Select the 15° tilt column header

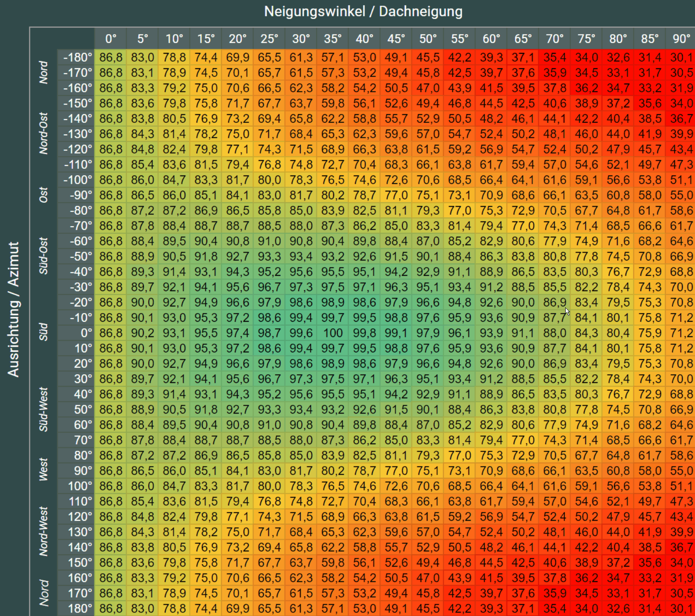206,38
